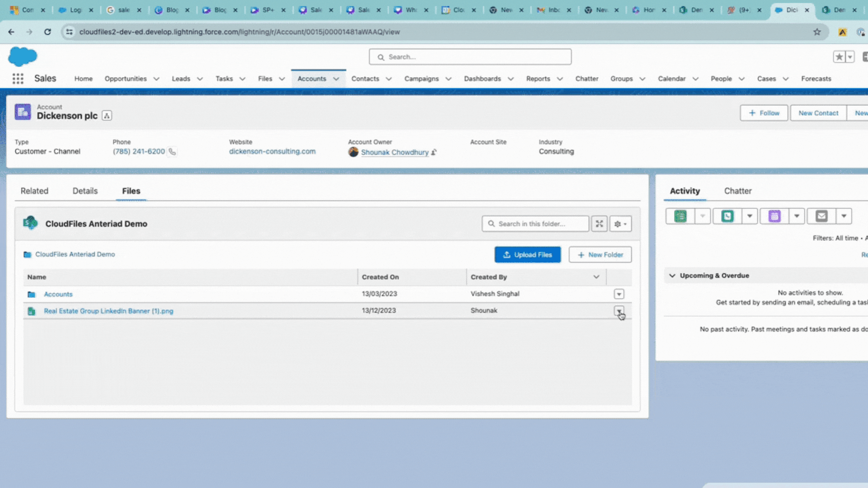Click the New Contact button
The width and height of the screenshot is (868, 488).
click(x=818, y=113)
